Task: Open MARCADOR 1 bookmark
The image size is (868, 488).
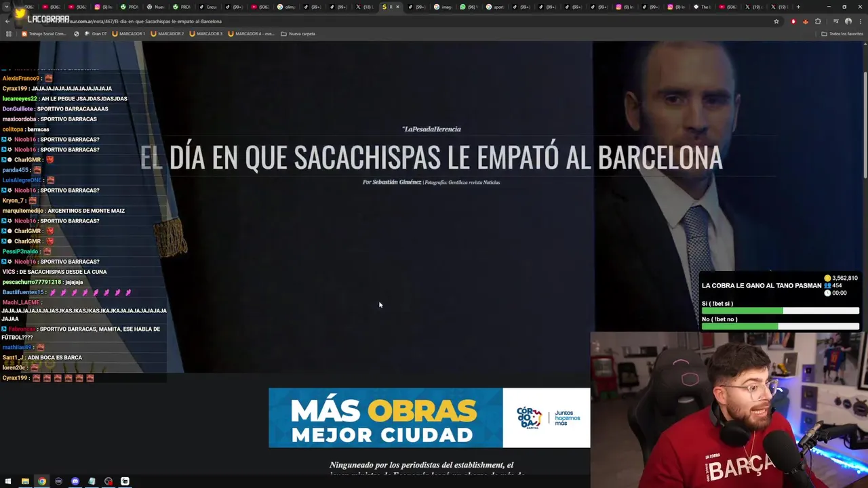Action: tap(128, 33)
